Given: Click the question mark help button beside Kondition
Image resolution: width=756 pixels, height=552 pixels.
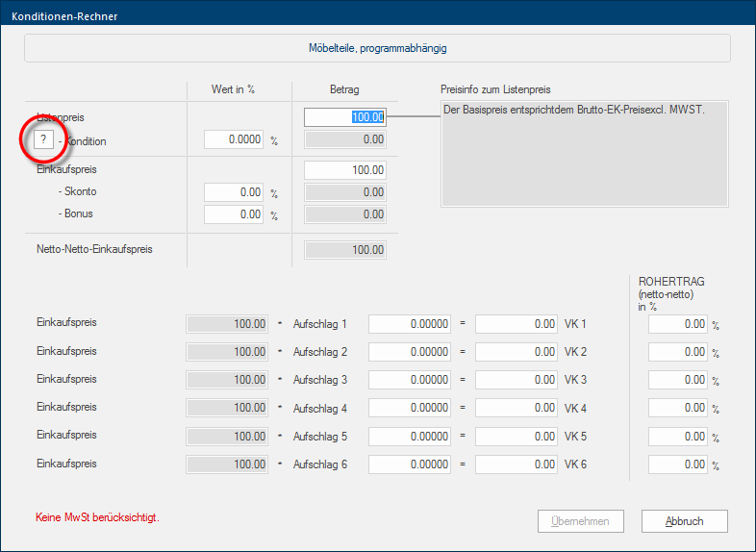Looking at the screenshot, I should (42, 140).
